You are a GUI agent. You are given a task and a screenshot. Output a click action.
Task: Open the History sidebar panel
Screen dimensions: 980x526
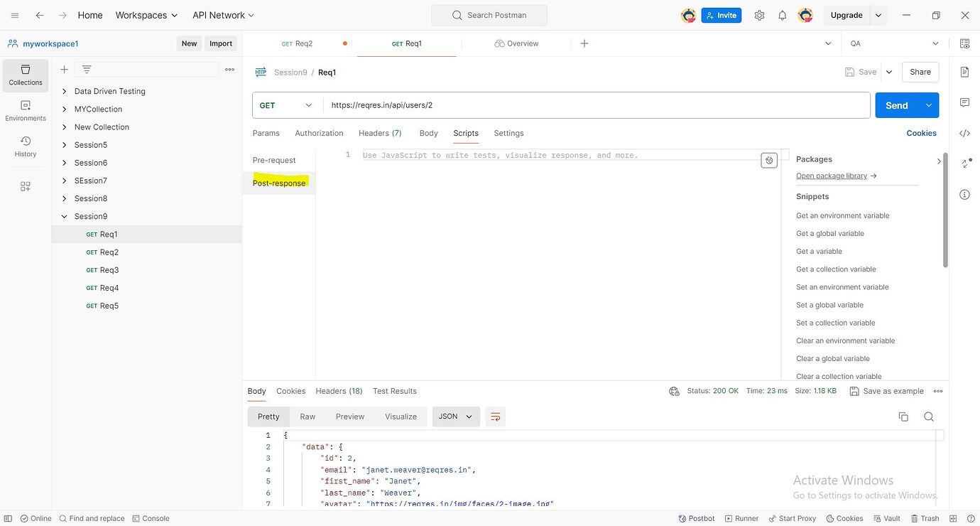point(26,146)
